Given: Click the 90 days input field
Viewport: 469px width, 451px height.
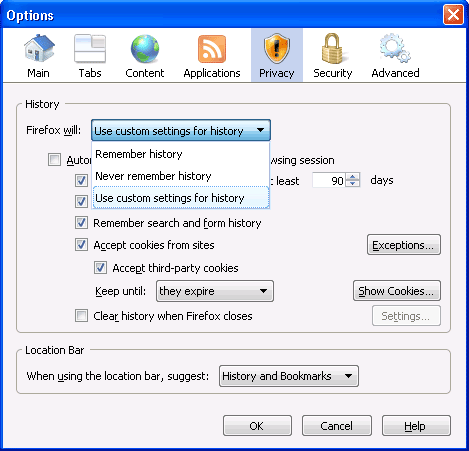Looking at the screenshot, I should 329,180.
